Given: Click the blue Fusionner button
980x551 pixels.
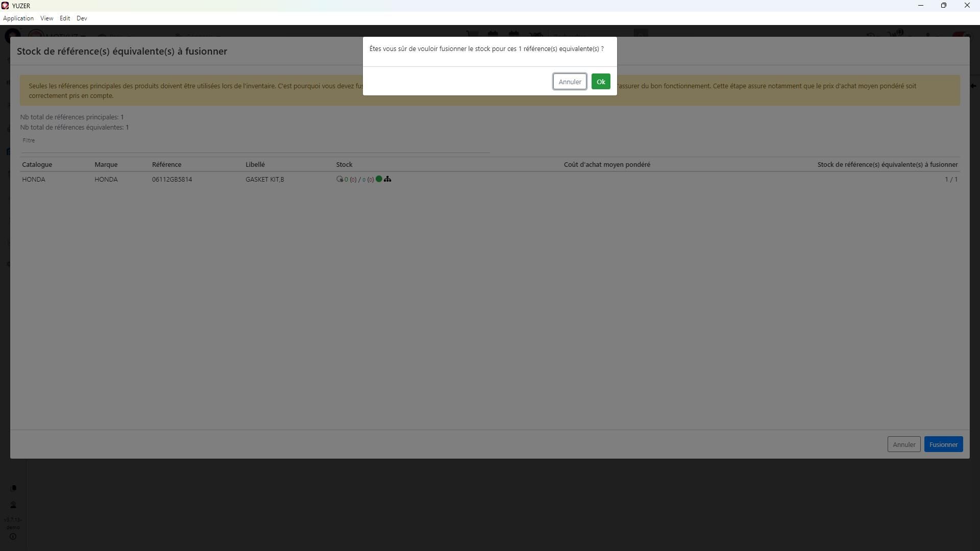Looking at the screenshot, I should tap(943, 444).
